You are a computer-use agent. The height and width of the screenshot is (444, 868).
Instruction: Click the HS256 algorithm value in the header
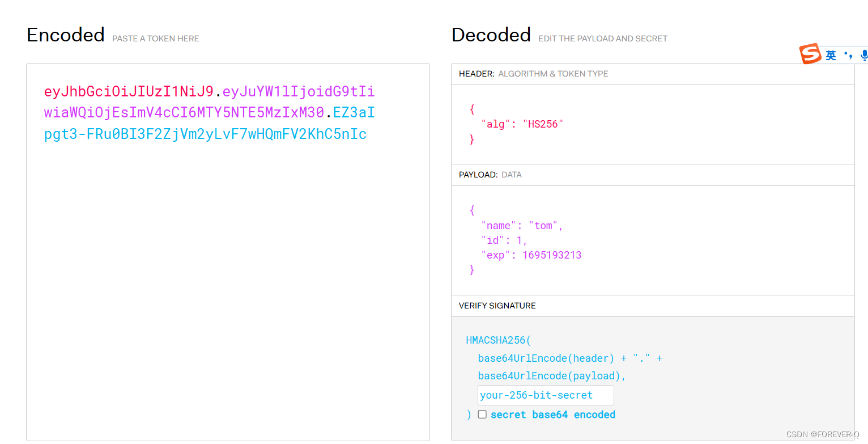click(x=542, y=124)
